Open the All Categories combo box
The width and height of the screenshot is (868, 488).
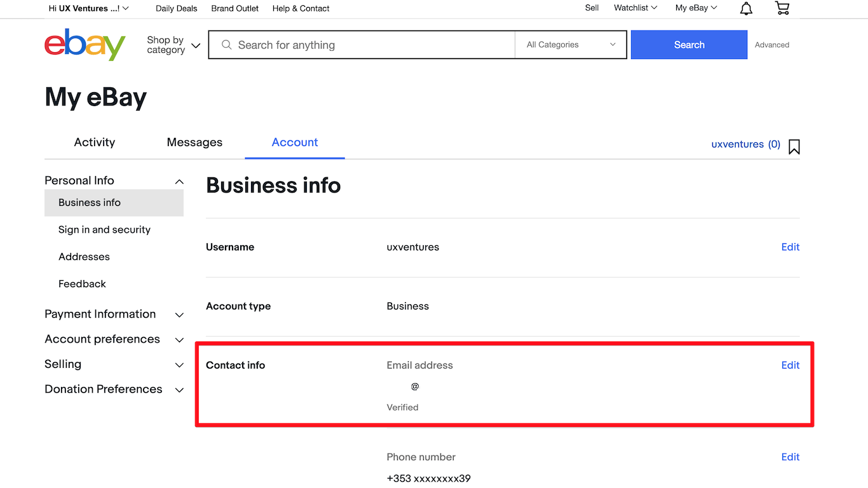[571, 44]
